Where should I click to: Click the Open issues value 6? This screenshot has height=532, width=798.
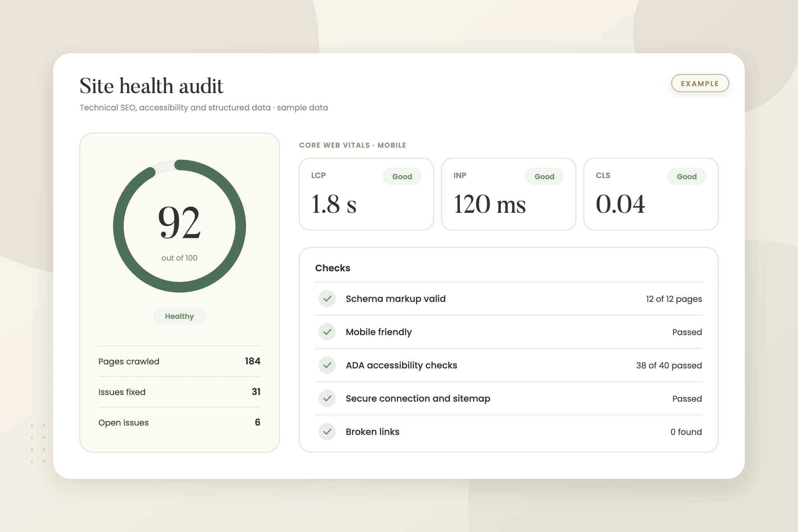257,422
